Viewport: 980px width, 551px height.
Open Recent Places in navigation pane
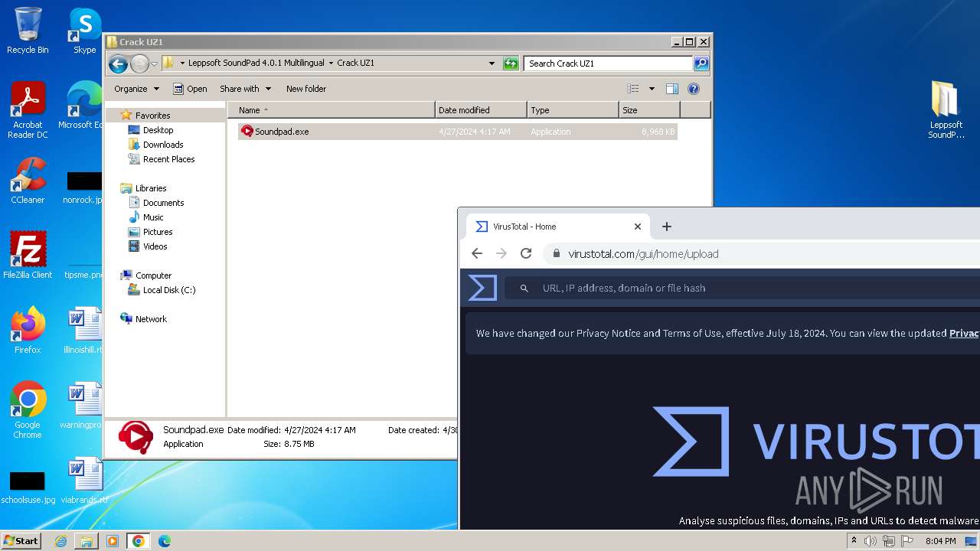[x=168, y=159]
